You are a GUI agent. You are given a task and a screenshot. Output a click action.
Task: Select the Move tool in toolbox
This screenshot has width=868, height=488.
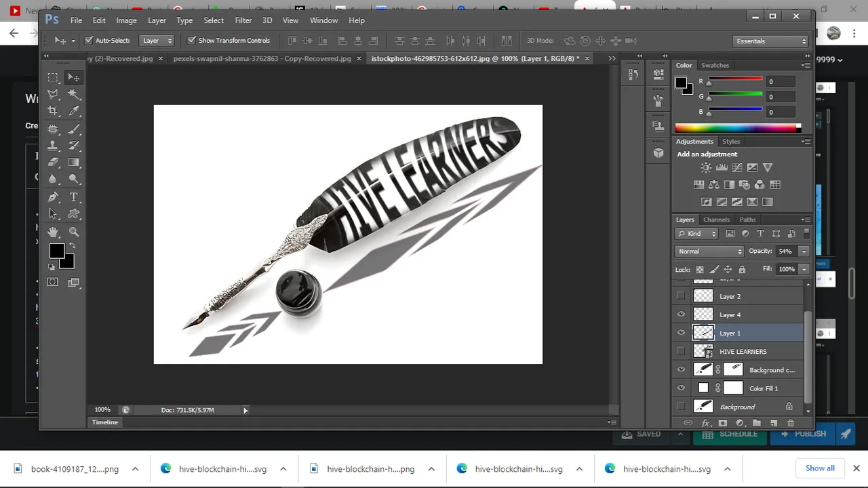pos(74,77)
